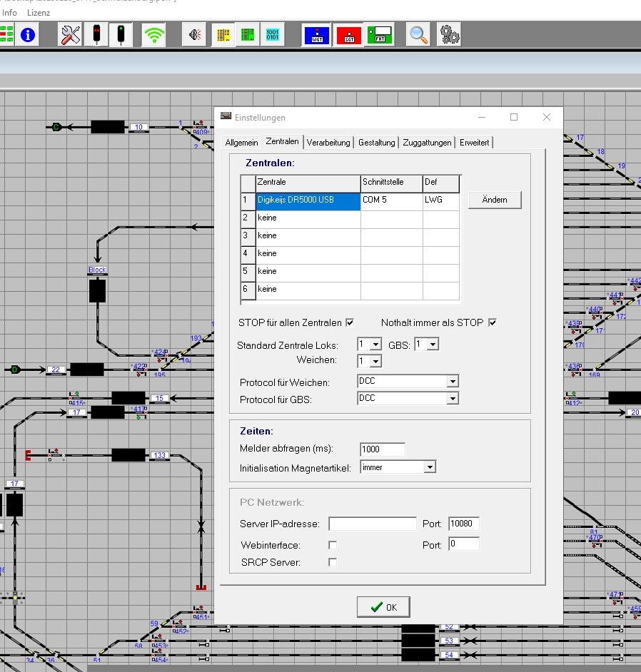Click the green WiFi connection icon
Image resolution: width=641 pixels, height=672 pixels.
pos(153,35)
